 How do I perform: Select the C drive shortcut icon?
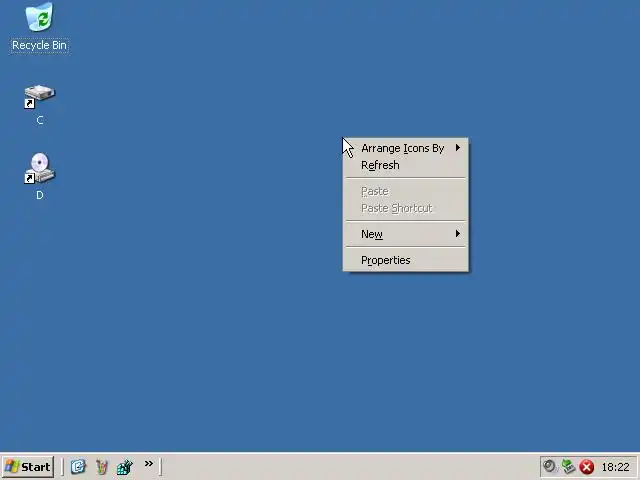(39, 97)
